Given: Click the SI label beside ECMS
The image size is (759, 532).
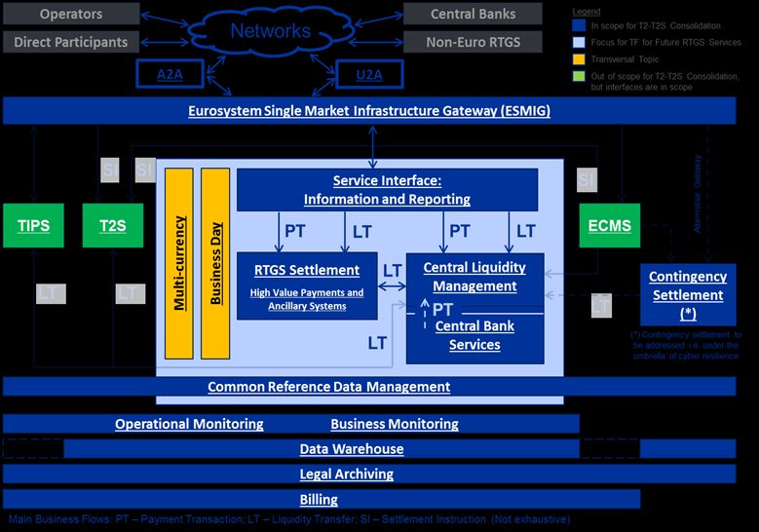Looking at the screenshot, I should pos(587,180).
